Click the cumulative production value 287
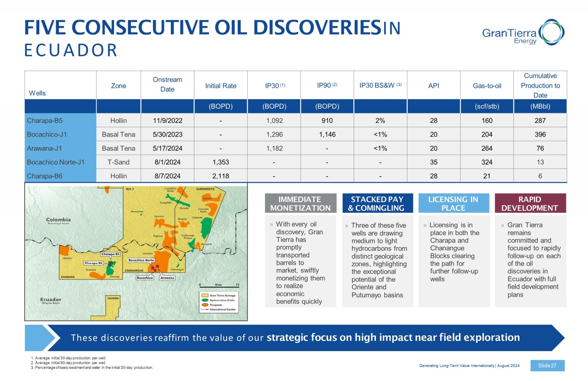The height and width of the screenshot is (381, 588). (x=540, y=120)
